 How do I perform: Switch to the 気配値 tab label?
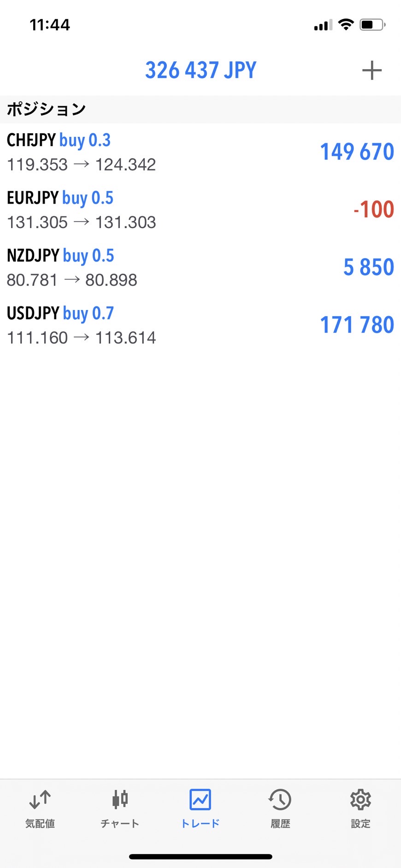pos(40,824)
